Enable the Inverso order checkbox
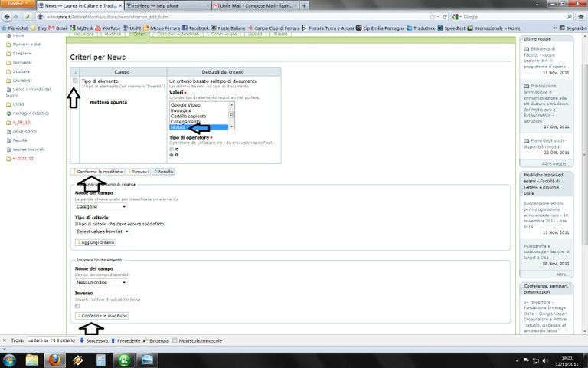 coord(77,306)
